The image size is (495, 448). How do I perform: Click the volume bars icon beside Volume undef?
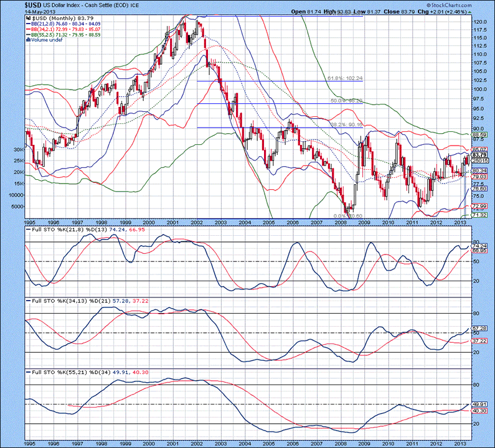point(29,40)
